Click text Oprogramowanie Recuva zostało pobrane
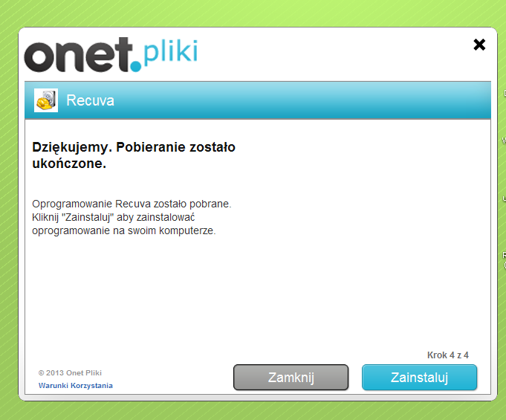 pos(132,204)
